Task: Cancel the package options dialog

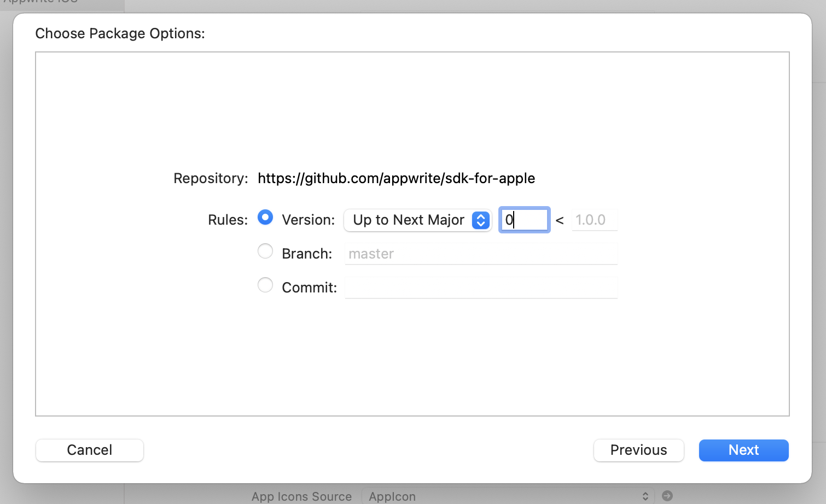Action: pos(90,450)
